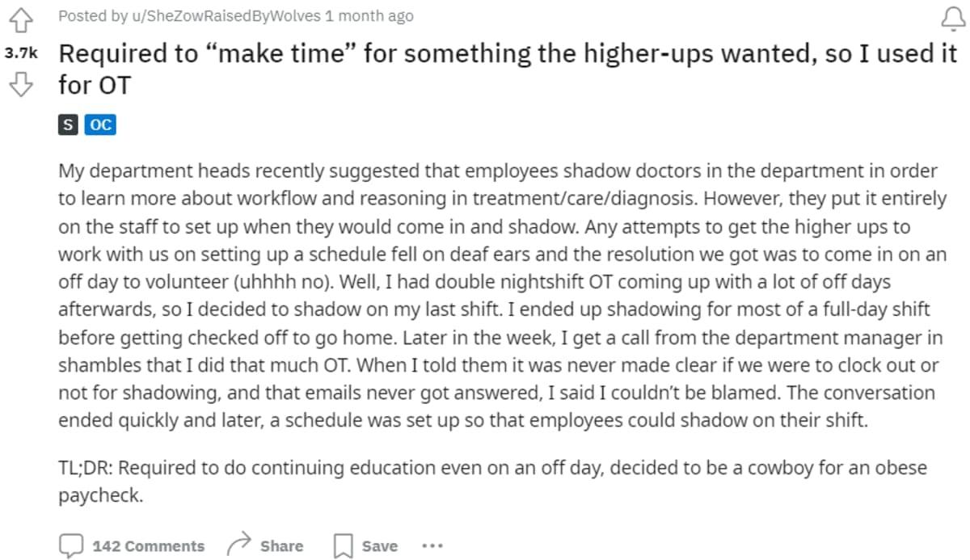
Task: Click the blue OC flair badge
Action: 99,124
